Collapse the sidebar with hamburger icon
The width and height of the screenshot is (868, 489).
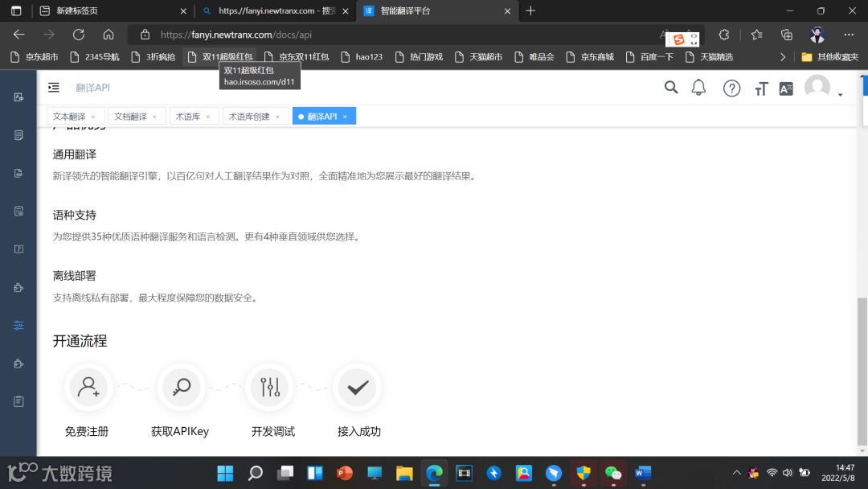(x=54, y=88)
